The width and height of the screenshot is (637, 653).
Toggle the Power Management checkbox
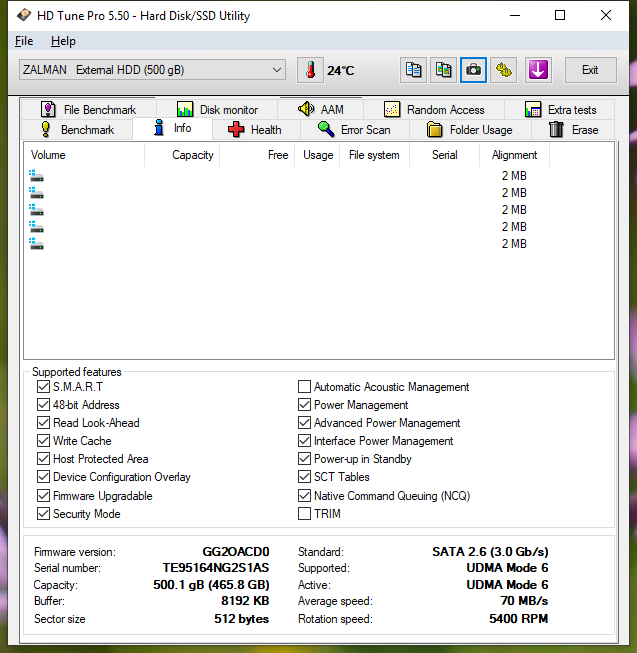click(304, 404)
